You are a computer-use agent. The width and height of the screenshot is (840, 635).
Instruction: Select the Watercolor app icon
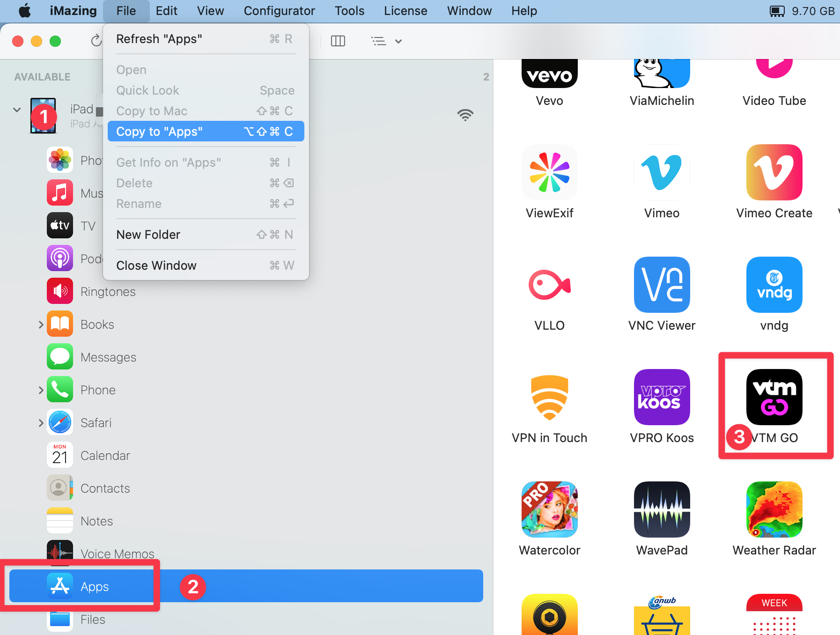point(549,509)
